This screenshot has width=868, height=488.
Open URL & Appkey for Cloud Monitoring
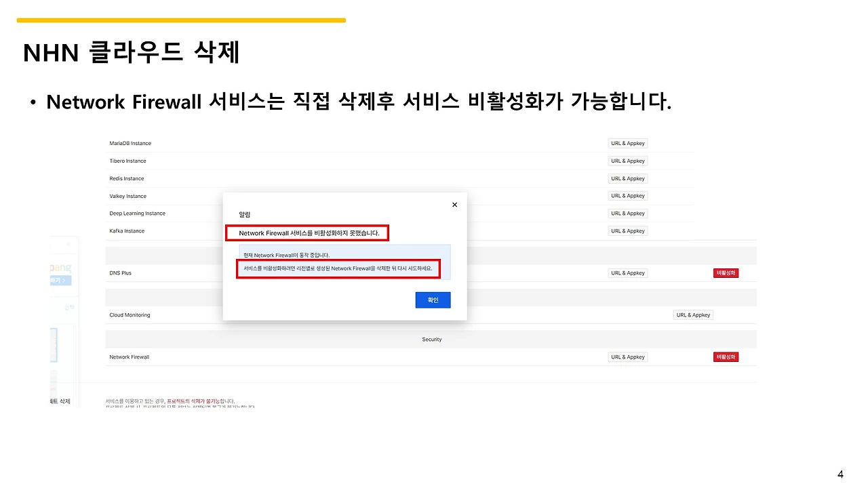click(693, 315)
